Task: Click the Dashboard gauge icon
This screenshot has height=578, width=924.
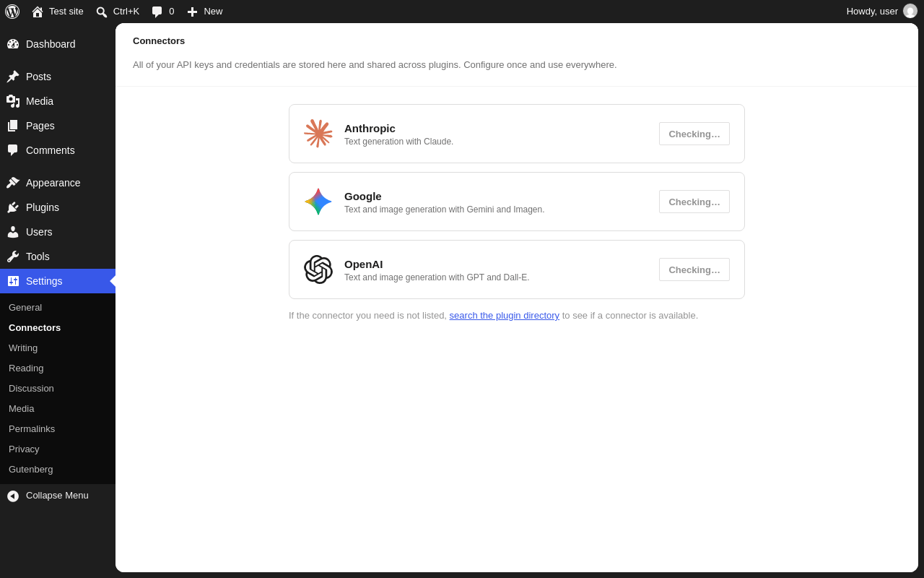Action: (x=13, y=44)
